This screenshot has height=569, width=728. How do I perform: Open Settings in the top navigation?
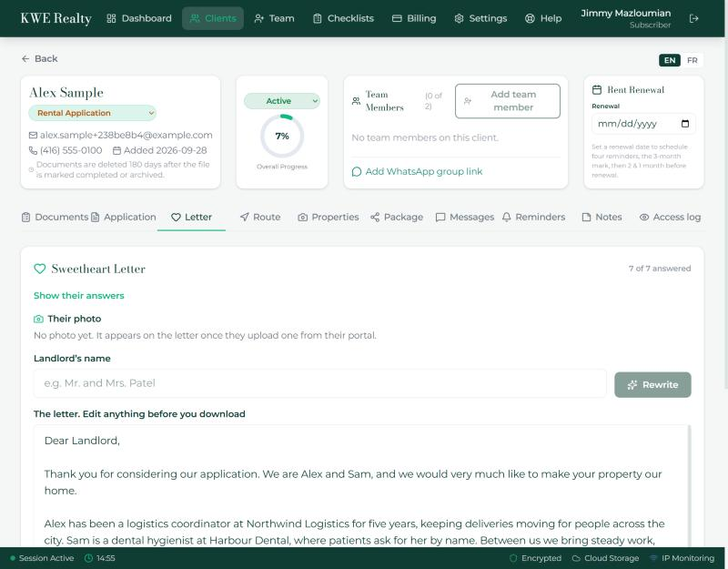point(480,18)
